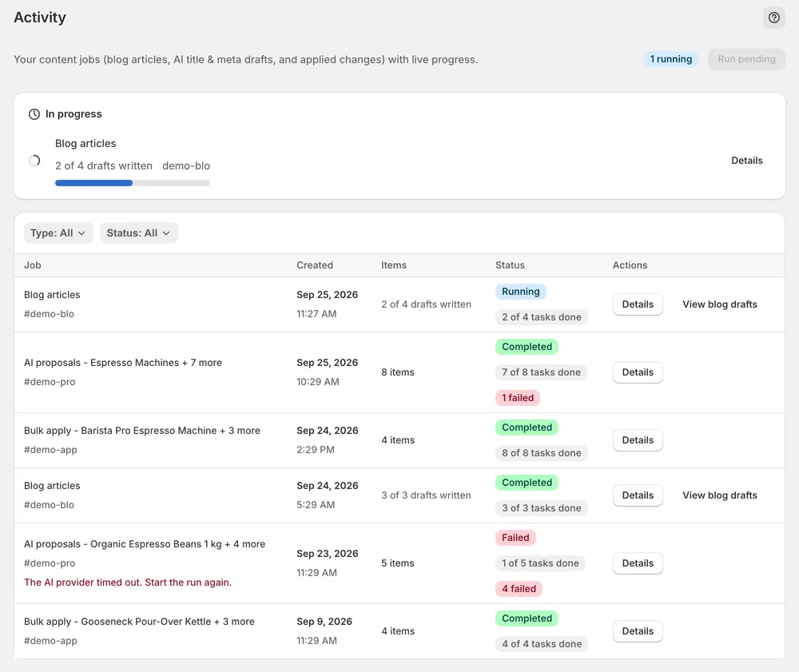This screenshot has height=672, width=799.
Task: Click the clock icon beside In progress
Action: (x=34, y=114)
